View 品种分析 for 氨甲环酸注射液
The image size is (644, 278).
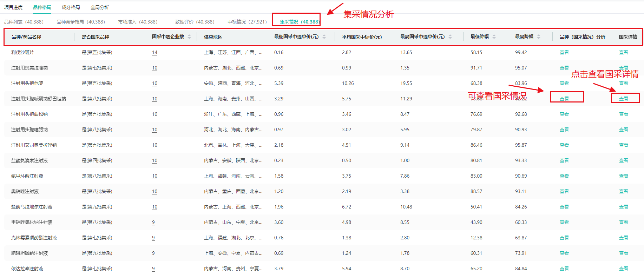564,176
